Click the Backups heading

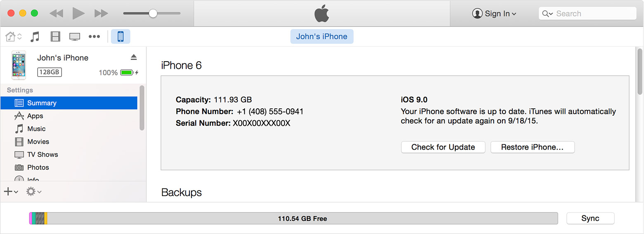182,193
